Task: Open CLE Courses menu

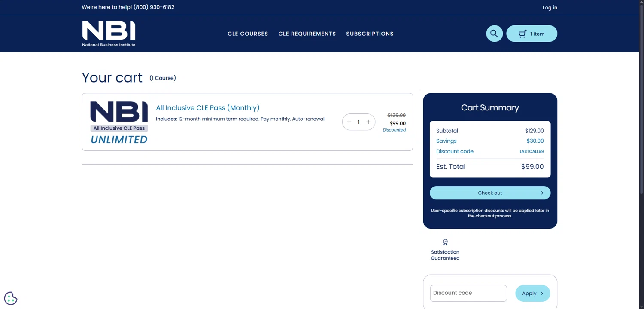Action: pos(248,34)
